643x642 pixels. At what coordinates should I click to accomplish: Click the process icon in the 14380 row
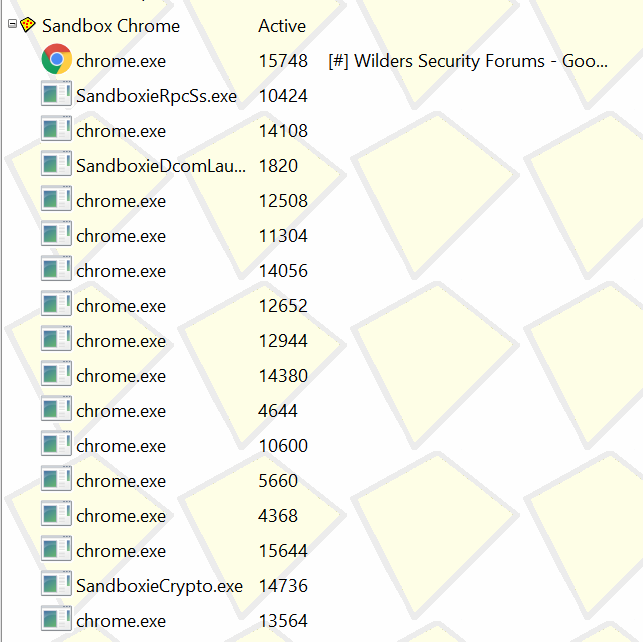click(x=57, y=374)
